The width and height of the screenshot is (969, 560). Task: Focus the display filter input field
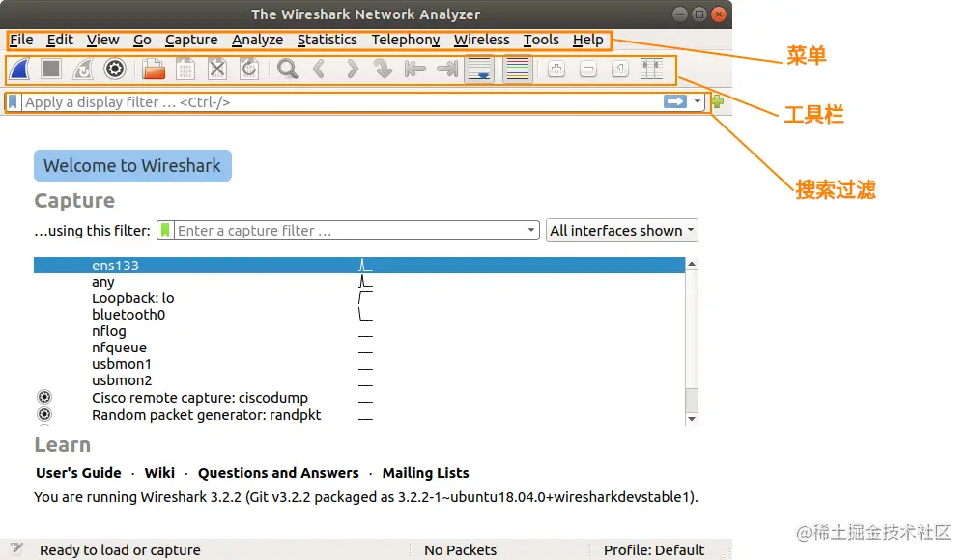[342, 102]
